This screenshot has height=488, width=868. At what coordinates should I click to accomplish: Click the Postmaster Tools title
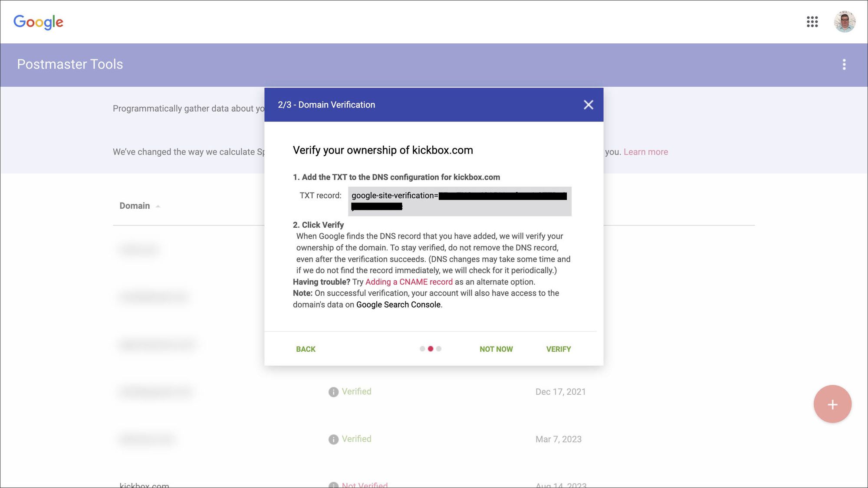[x=70, y=64]
